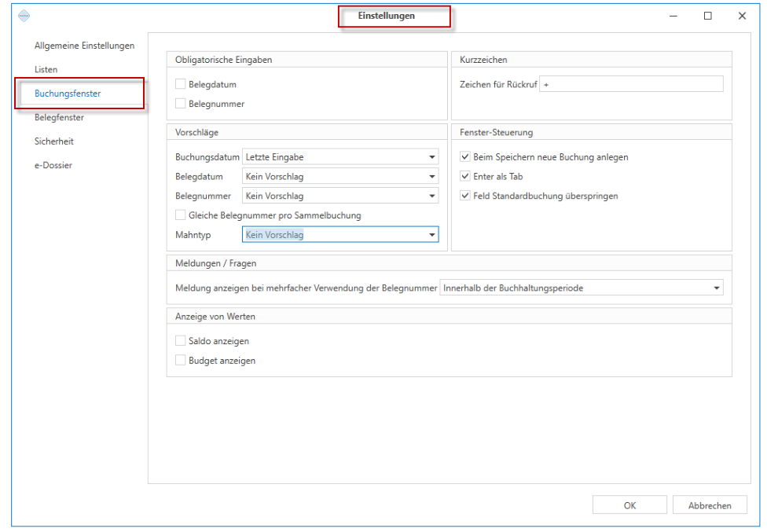This screenshot has width=767, height=532.
Task: Expand the Mahntyp dropdown
Action: pos(340,235)
